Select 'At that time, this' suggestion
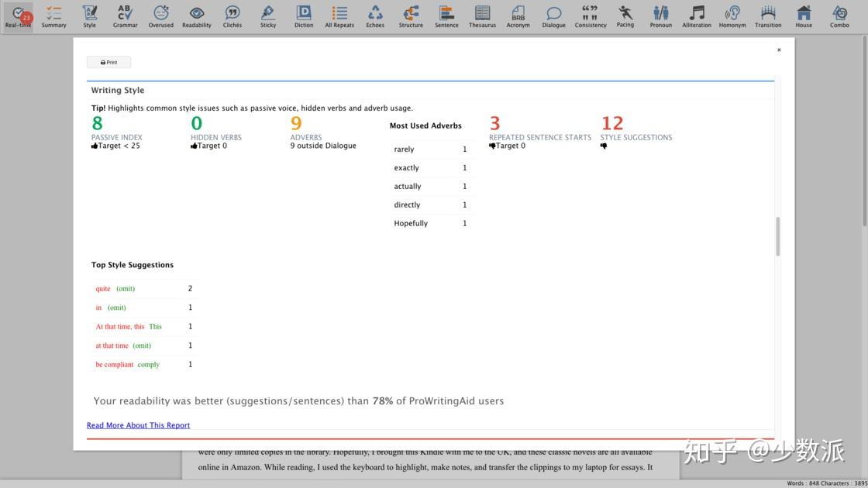Viewport: 868px width, 488px height. click(x=144, y=326)
